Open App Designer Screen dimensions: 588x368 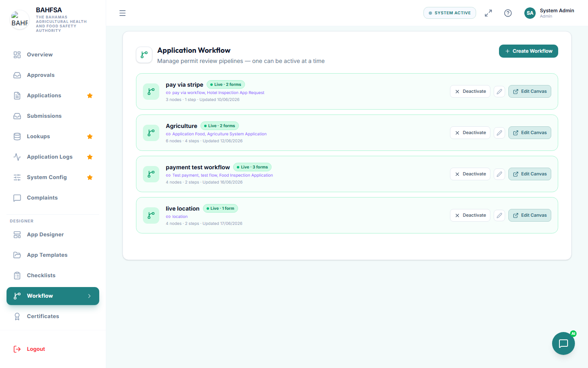pyautogui.click(x=53, y=235)
